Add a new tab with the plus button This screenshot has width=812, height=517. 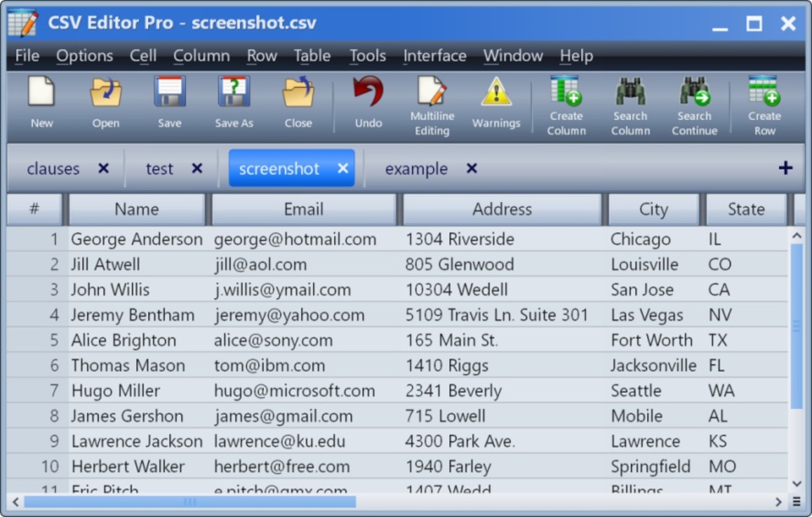[x=785, y=169]
